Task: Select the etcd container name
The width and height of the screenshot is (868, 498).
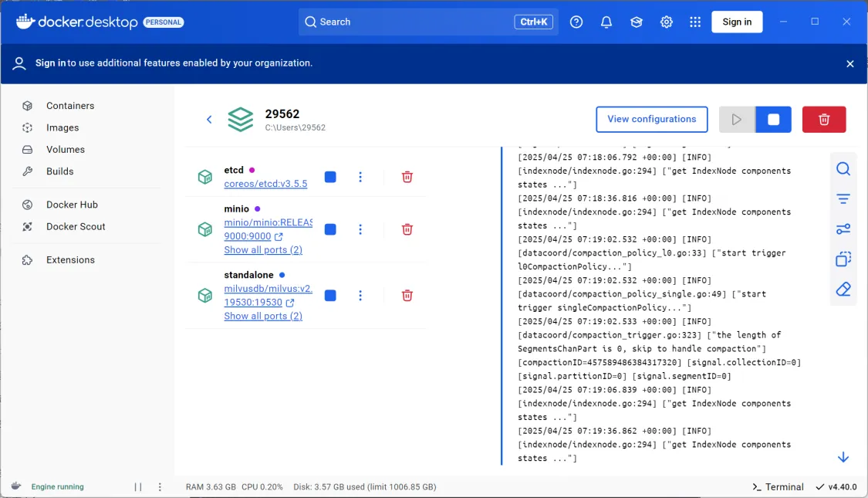Action: tap(234, 170)
